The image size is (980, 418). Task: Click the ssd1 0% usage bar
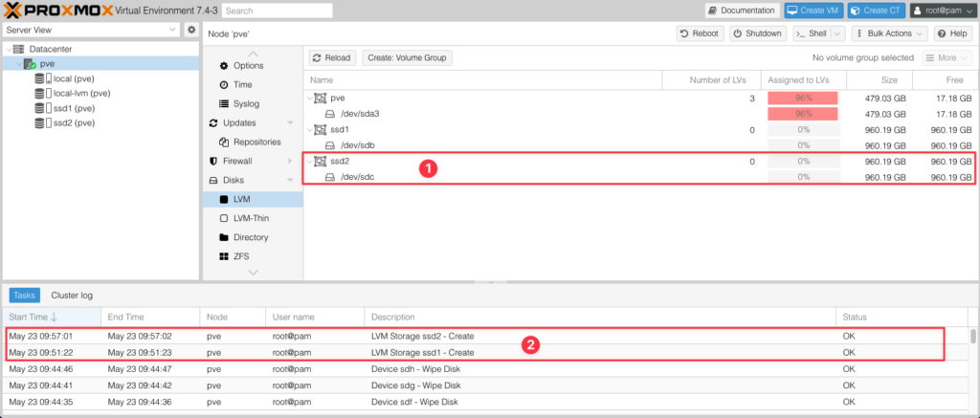[803, 130]
